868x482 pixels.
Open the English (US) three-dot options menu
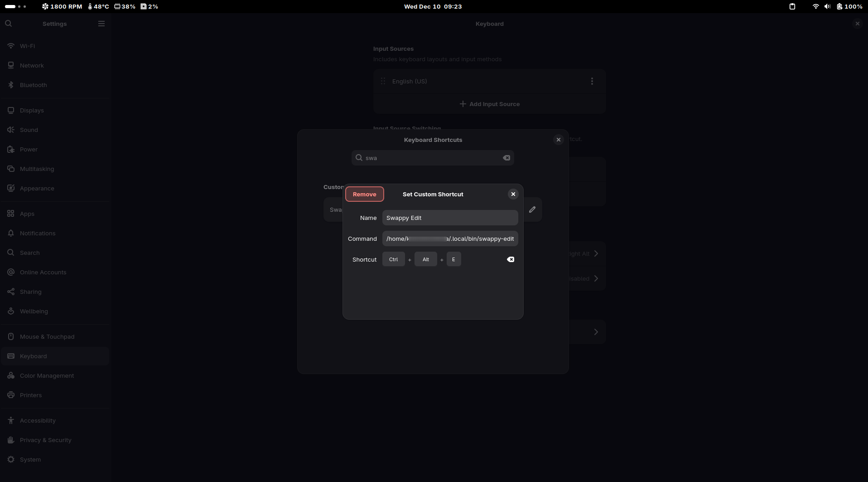[x=592, y=81]
